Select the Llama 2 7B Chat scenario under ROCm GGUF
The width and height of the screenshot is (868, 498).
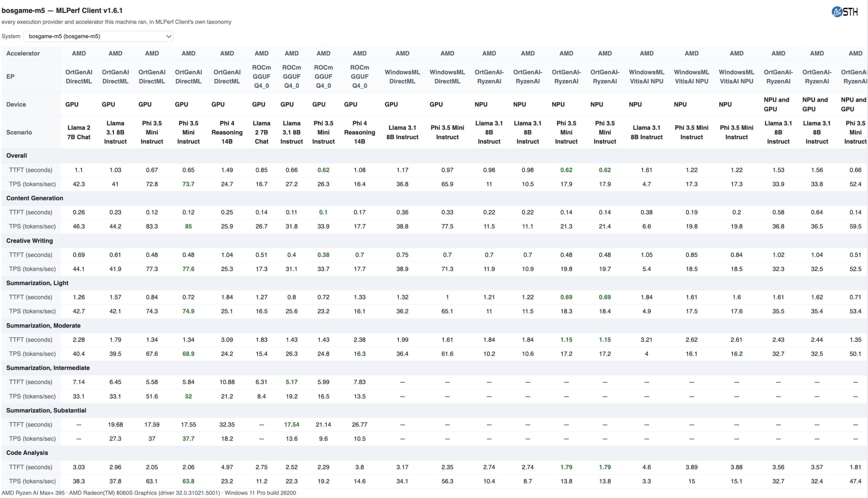261,132
